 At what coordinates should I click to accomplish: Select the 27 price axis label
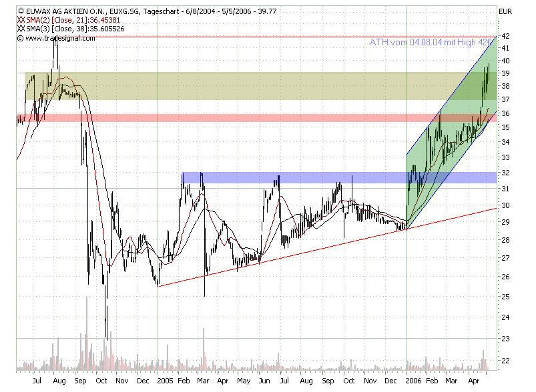505,258
